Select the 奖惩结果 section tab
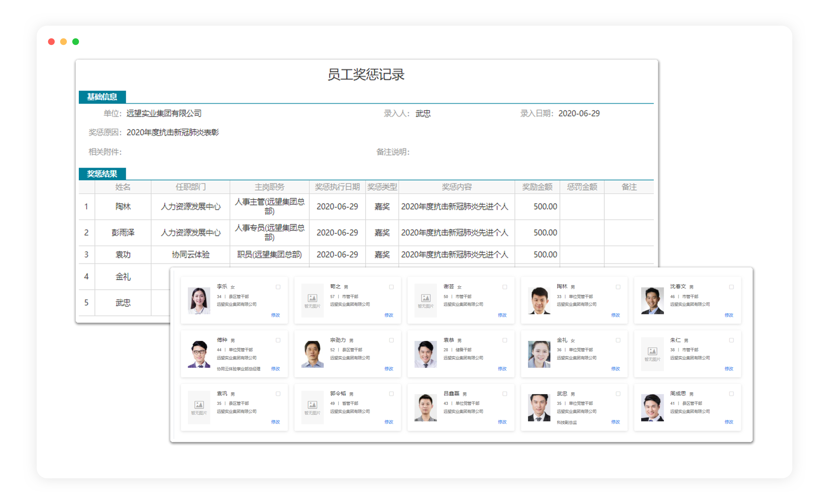Image resolution: width=829 pixels, height=504 pixels. pos(102,174)
